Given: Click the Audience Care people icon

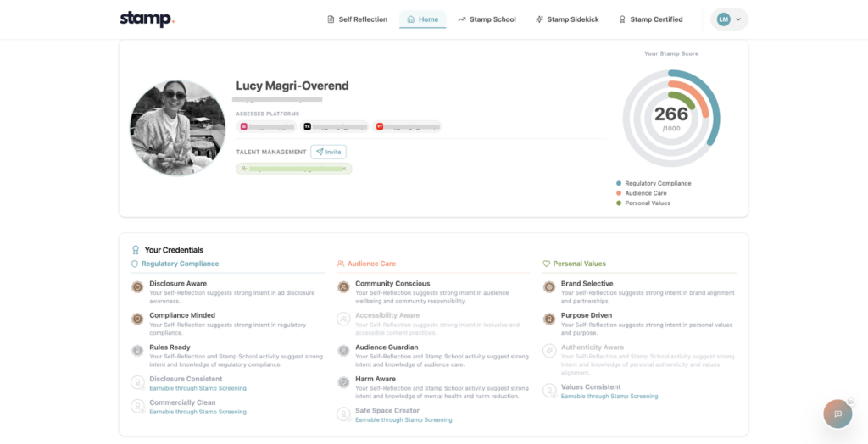Looking at the screenshot, I should 341,264.
